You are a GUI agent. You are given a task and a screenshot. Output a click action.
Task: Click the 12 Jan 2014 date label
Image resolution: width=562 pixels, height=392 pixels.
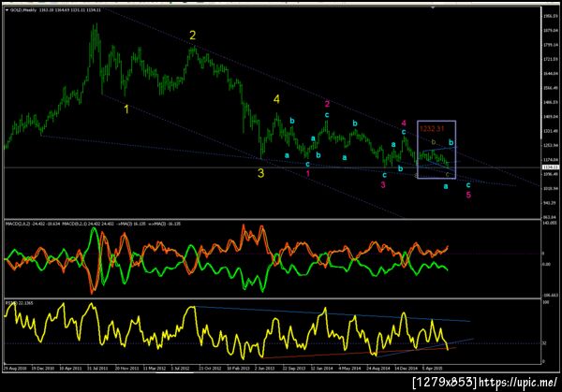click(x=321, y=368)
